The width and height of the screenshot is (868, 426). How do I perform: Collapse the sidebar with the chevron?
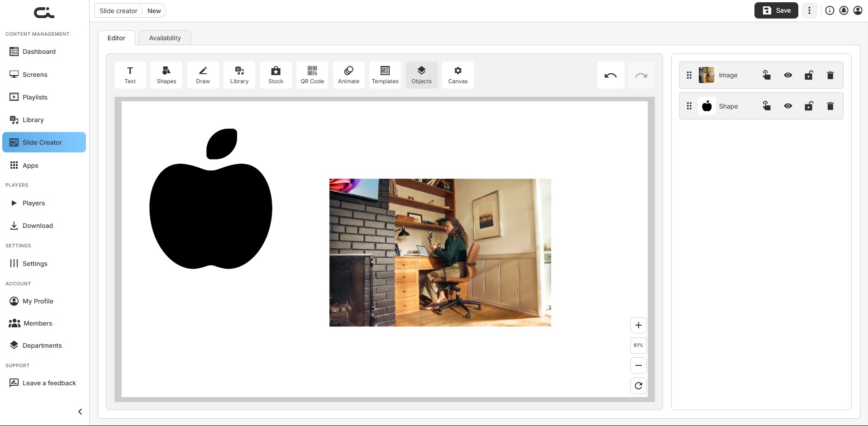click(x=80, y=412)
